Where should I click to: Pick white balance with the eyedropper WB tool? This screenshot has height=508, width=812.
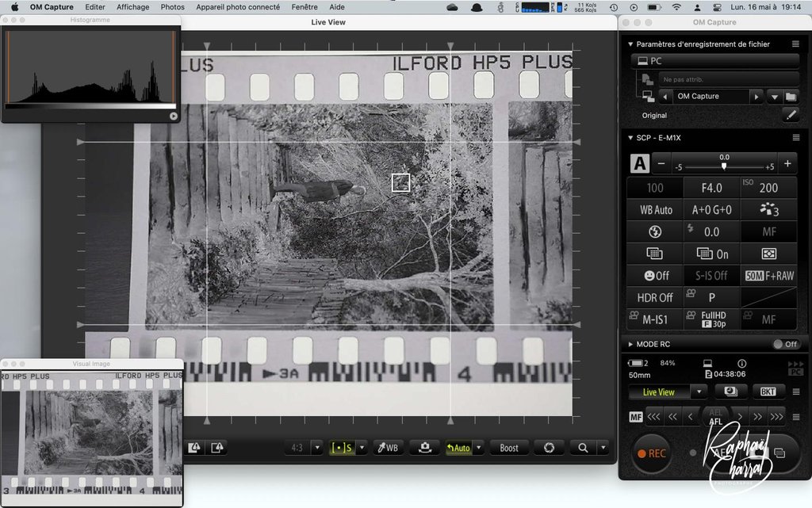pyautogui.click(x=387, y=448)
